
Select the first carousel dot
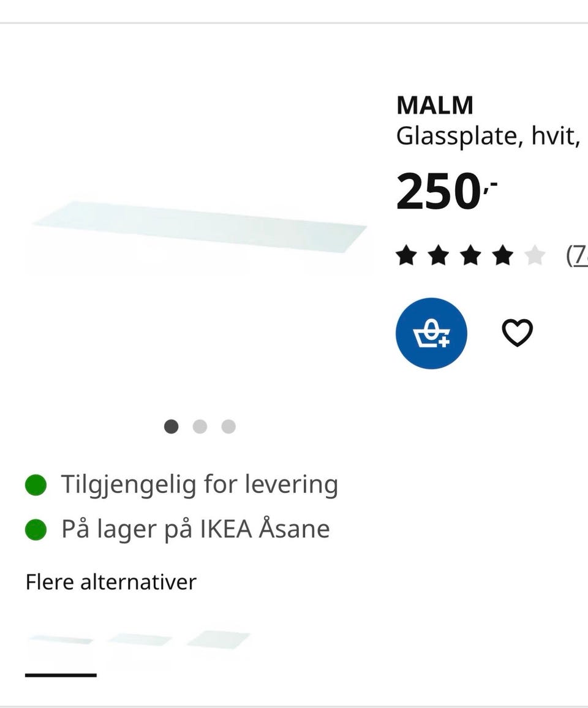point(170,426)
